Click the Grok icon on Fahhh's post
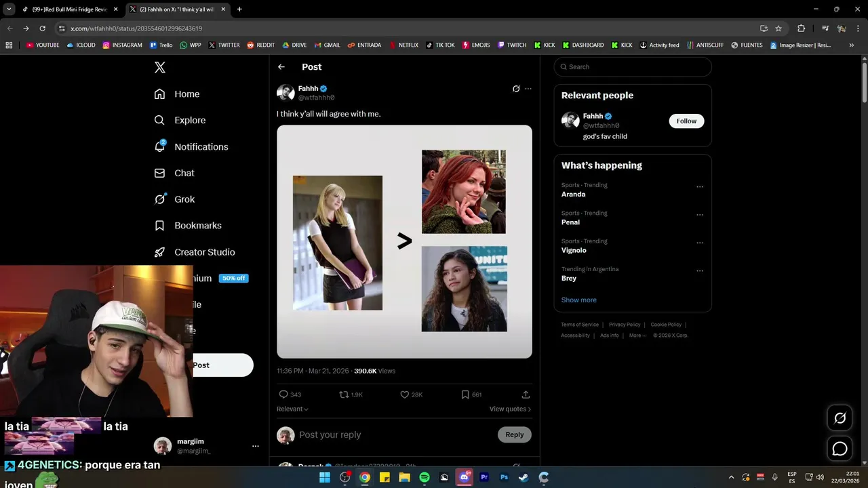The width and height of the screenshot is (868, 488). coord(516,89)
